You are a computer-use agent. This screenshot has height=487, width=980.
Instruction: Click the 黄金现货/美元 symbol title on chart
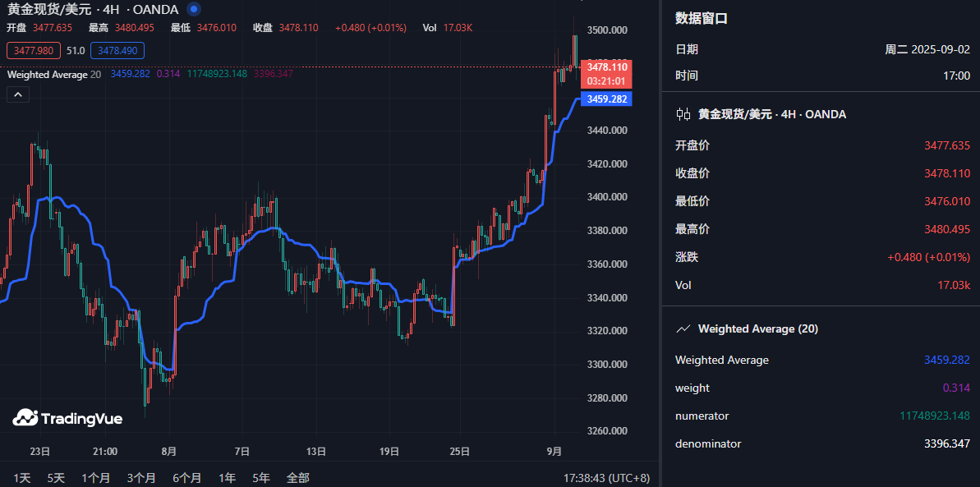(x=48, y=9)
